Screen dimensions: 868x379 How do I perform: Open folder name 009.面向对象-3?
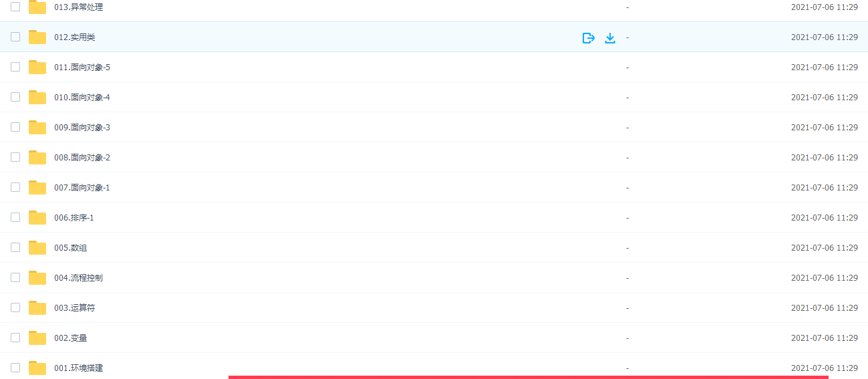pos(82,128)
